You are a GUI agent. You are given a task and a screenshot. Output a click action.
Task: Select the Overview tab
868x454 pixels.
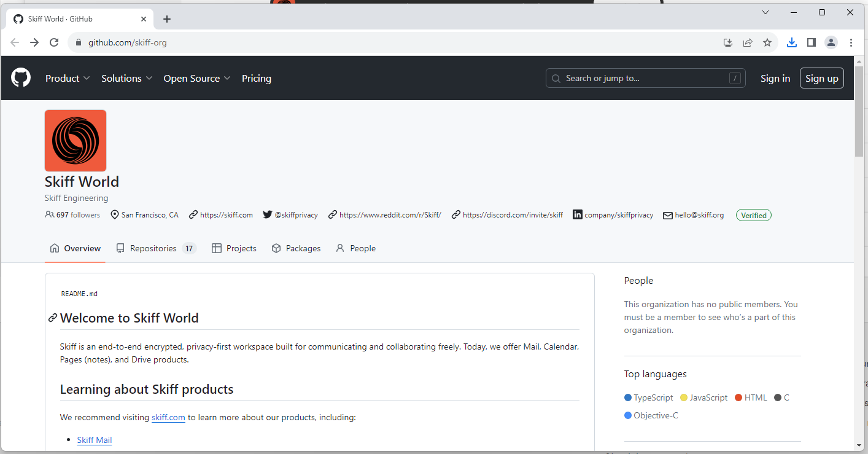coord(76,248)
